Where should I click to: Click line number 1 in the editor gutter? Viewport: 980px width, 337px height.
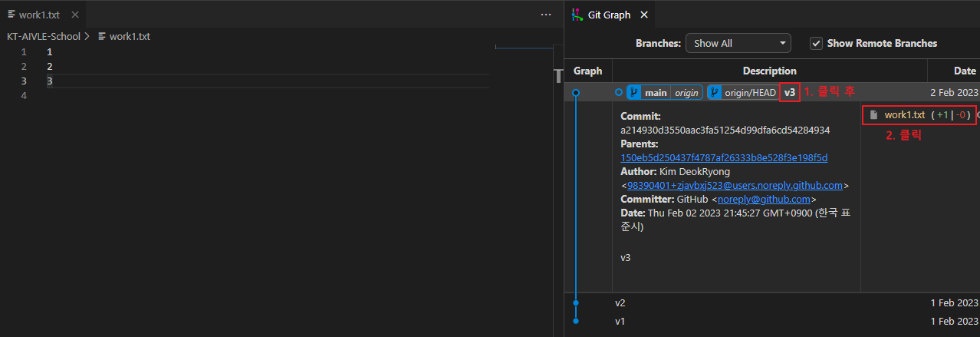click(24, 51)
